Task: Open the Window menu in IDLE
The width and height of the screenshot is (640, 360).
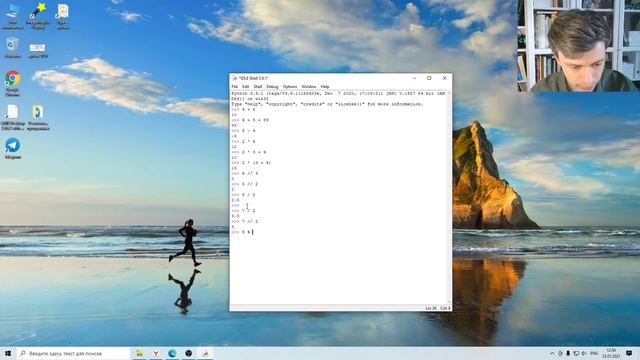Action: point(309,87)
